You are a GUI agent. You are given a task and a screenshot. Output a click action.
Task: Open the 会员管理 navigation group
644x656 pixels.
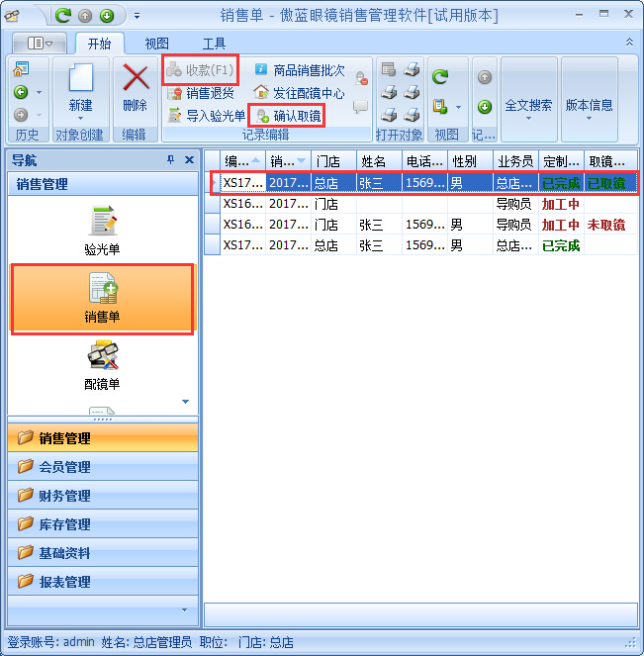(x=64, y=467)
